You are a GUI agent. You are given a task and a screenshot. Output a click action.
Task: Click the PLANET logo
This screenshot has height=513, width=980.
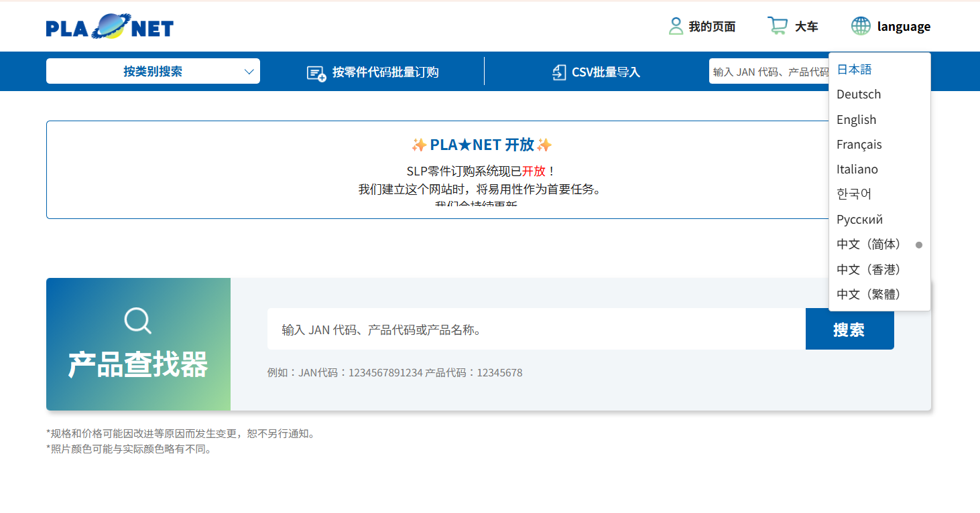pyautogui.click(x=109, y=27)
